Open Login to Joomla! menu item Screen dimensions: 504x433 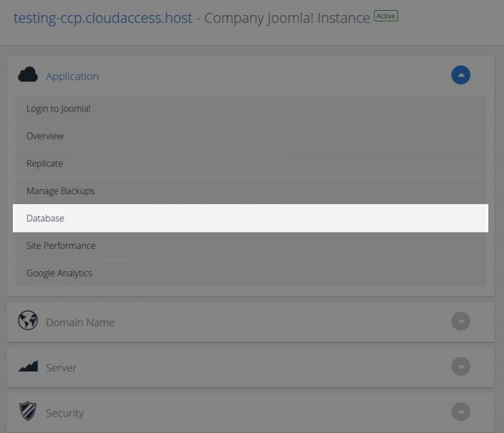[x=58, y=109]
